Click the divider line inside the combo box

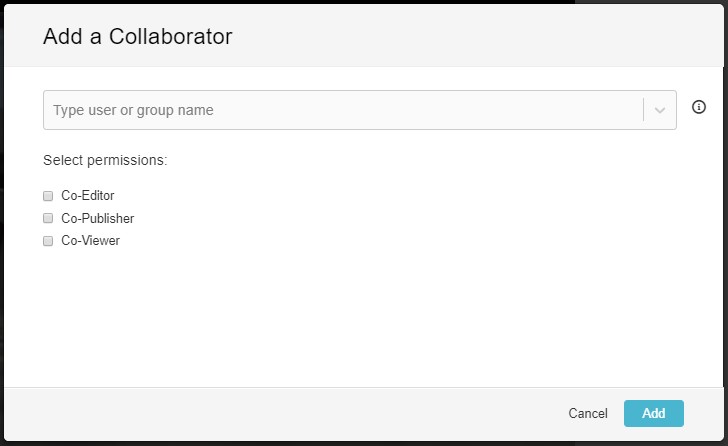(644, 110)
